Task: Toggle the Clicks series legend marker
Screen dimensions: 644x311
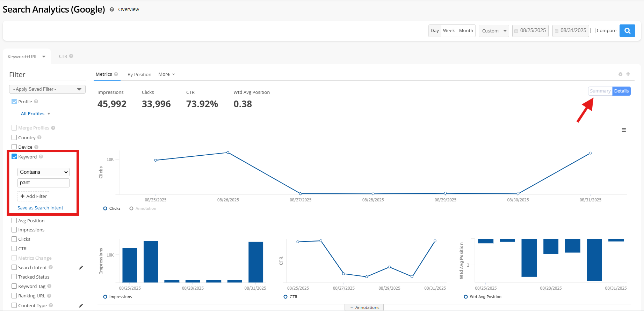Action: 105,208
